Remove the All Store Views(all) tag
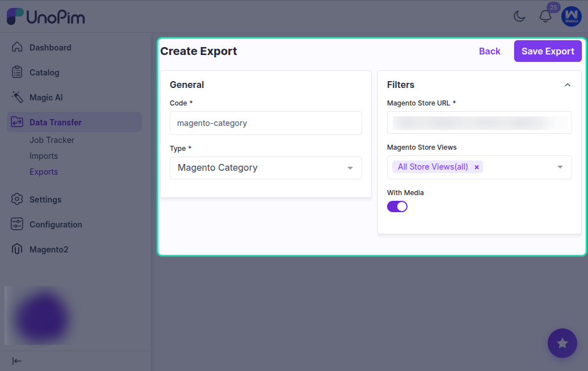Screen dimensions: 588x371 point(477,167)
